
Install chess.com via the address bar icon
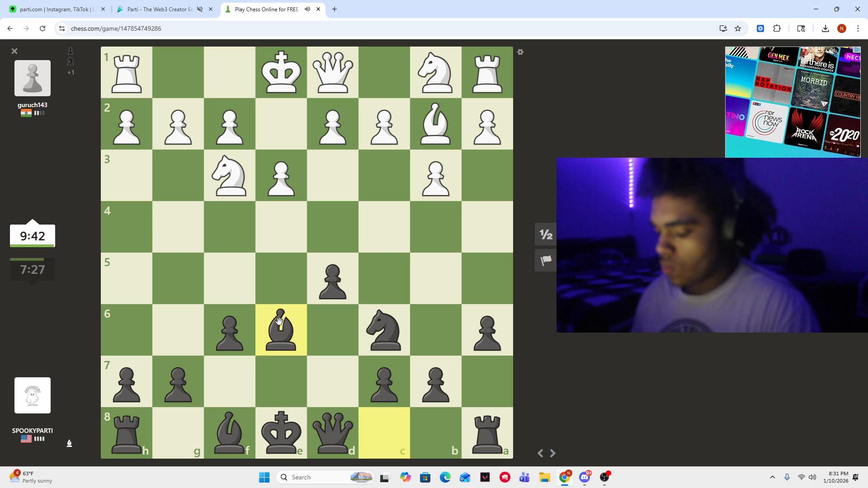pos(723,28)
